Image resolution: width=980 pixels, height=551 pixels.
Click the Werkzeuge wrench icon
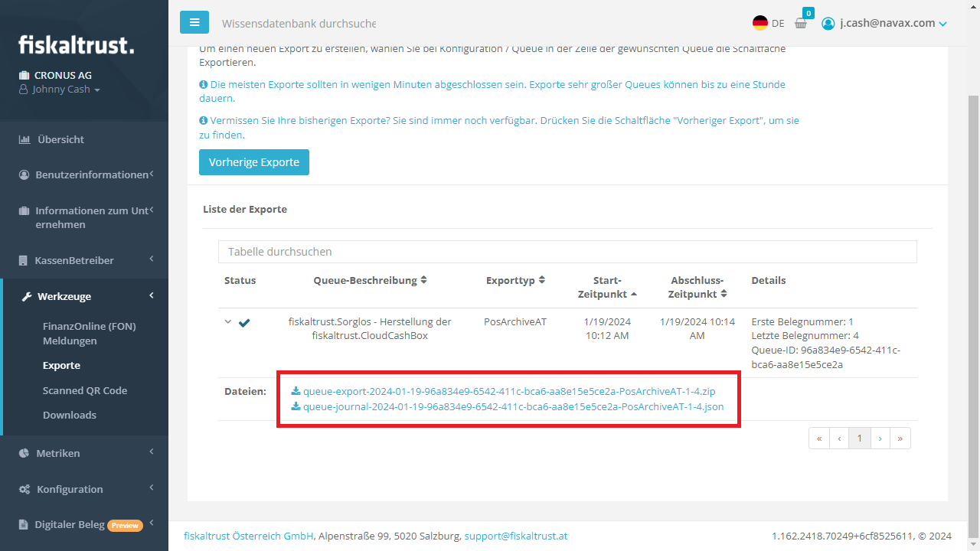pos(26,296)
